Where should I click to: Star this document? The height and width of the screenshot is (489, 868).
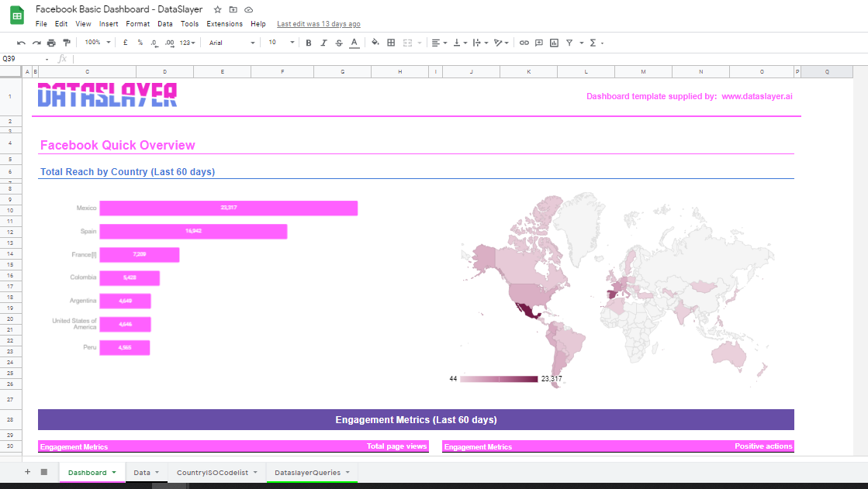pyautogui.click(x=217, y=9)
